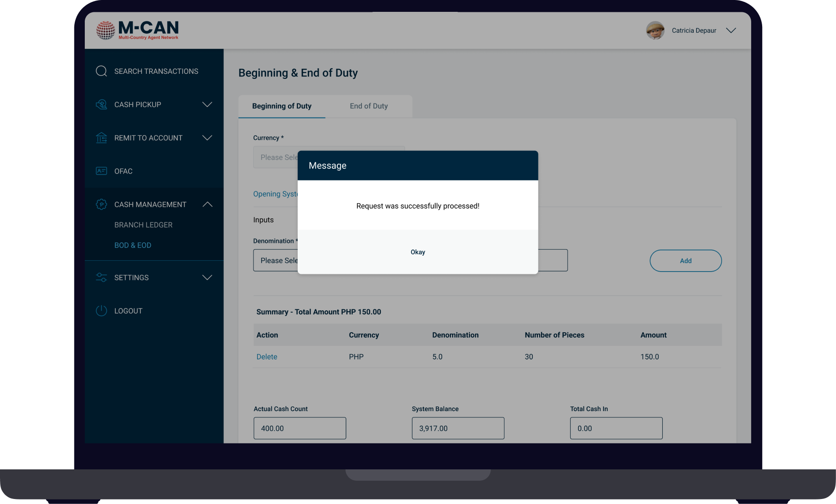Screen dimensions: 836x504
Task: Expand the Settings menu chevron
Action: point(207,278)
